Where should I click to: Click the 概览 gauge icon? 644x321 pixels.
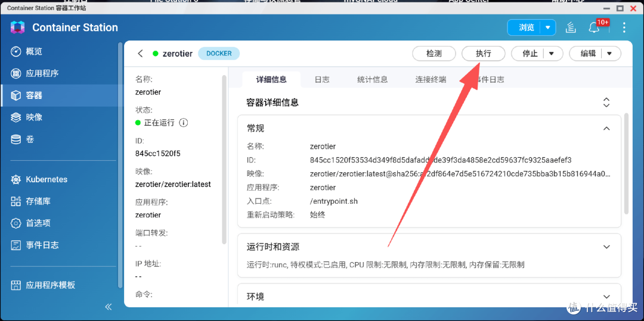tap(16, 52)
